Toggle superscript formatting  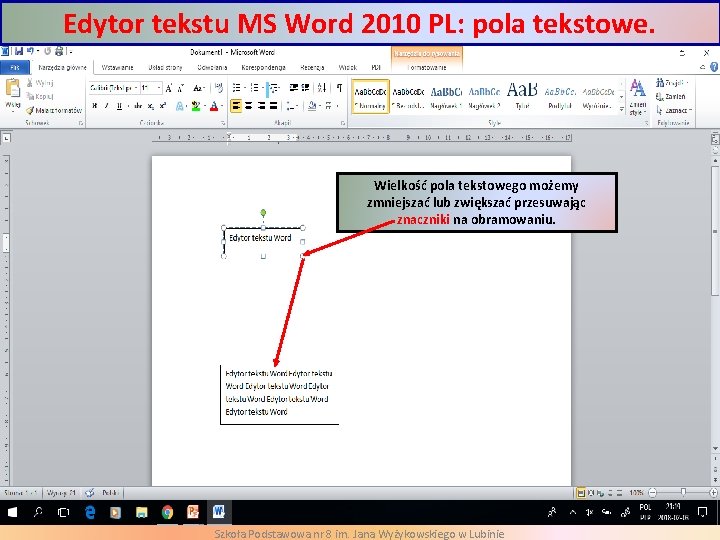click(163, 106)
